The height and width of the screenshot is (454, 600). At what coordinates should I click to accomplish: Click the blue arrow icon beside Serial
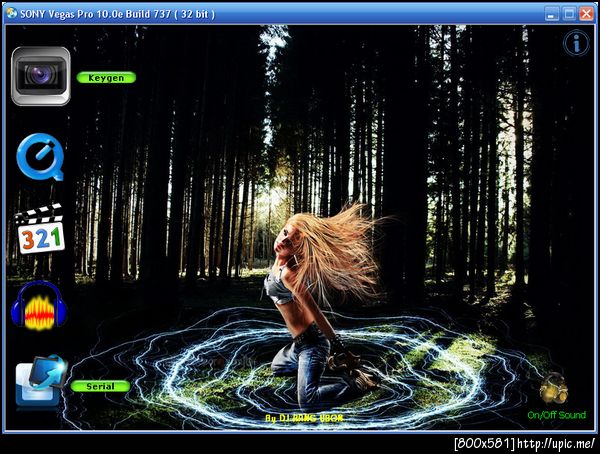[x=41, y=381]
